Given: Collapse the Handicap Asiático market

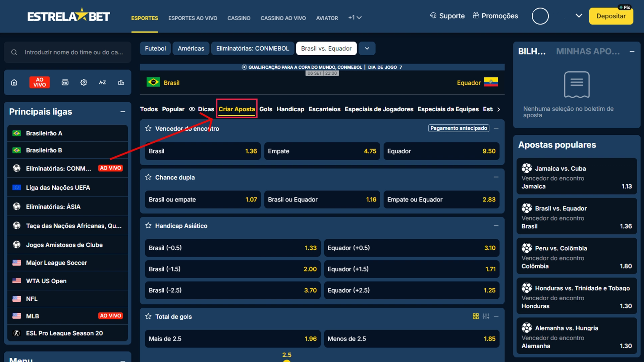Looking at the screenshot, I should pyautogui.click(x=496, y=226).
